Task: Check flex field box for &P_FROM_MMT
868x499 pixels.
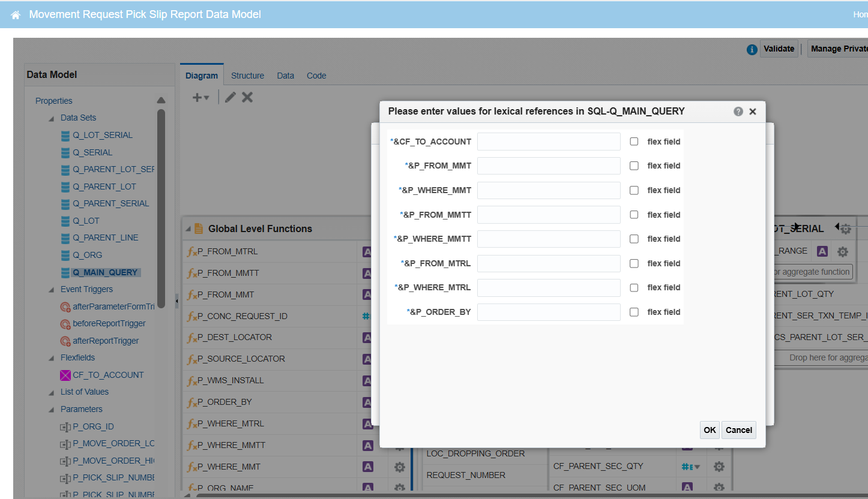Action: (x=634, y=166)
